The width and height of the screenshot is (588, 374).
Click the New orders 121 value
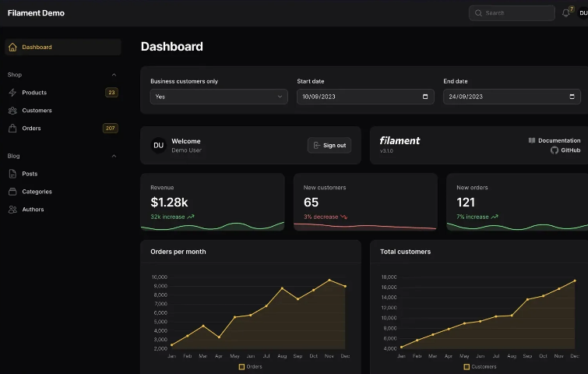click(x=466, y=203)
